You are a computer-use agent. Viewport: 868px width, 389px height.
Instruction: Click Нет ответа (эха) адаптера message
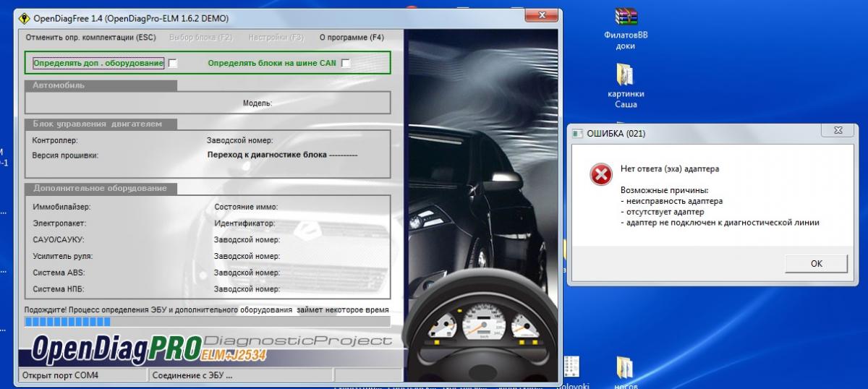coord(670,169)
